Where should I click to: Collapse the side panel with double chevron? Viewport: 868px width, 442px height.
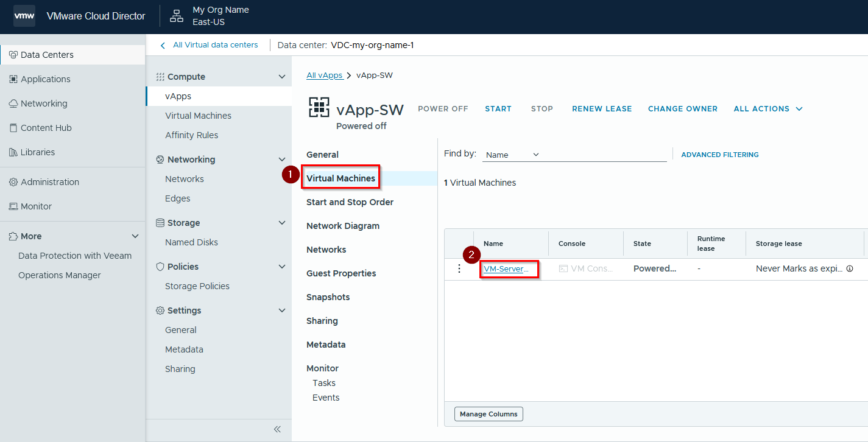click(x=277, y=429)
